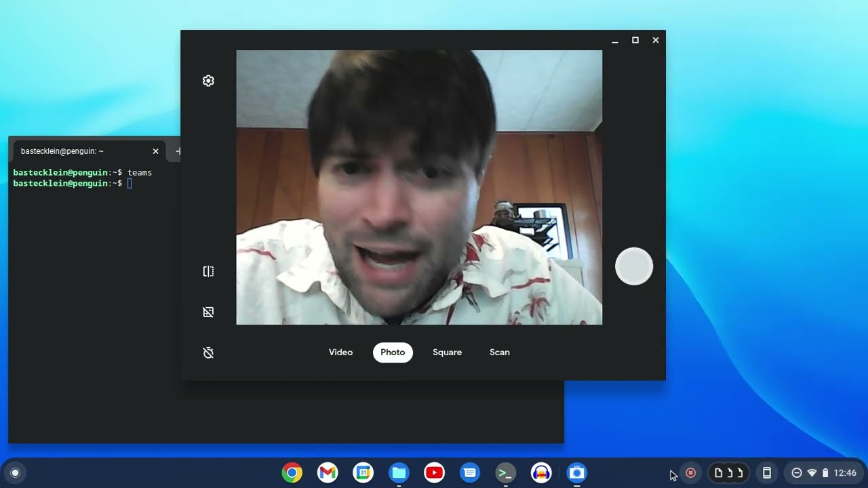Open the launcher button on shelf
868x488 pixels.
point(16,473)
